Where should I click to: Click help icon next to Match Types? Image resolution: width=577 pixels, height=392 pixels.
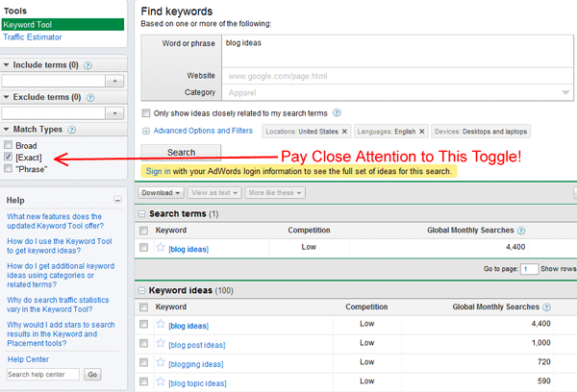pyautogui.click(x=72, y=129)
